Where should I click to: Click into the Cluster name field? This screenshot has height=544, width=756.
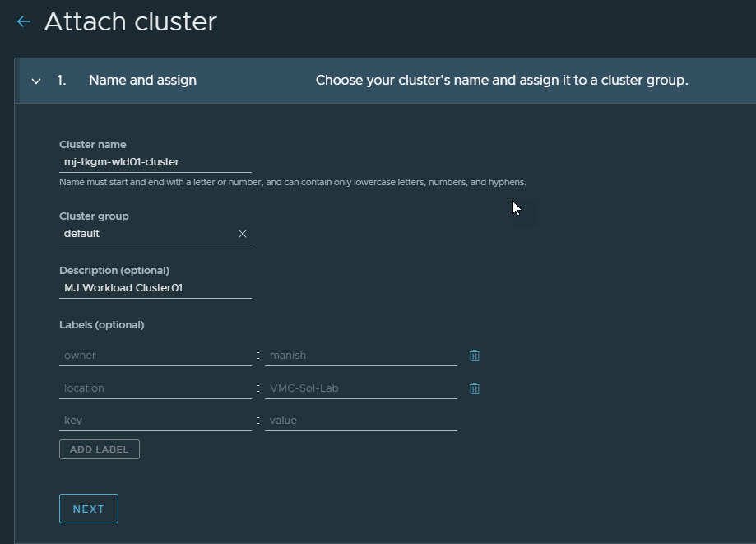click(x=155, y=162)
